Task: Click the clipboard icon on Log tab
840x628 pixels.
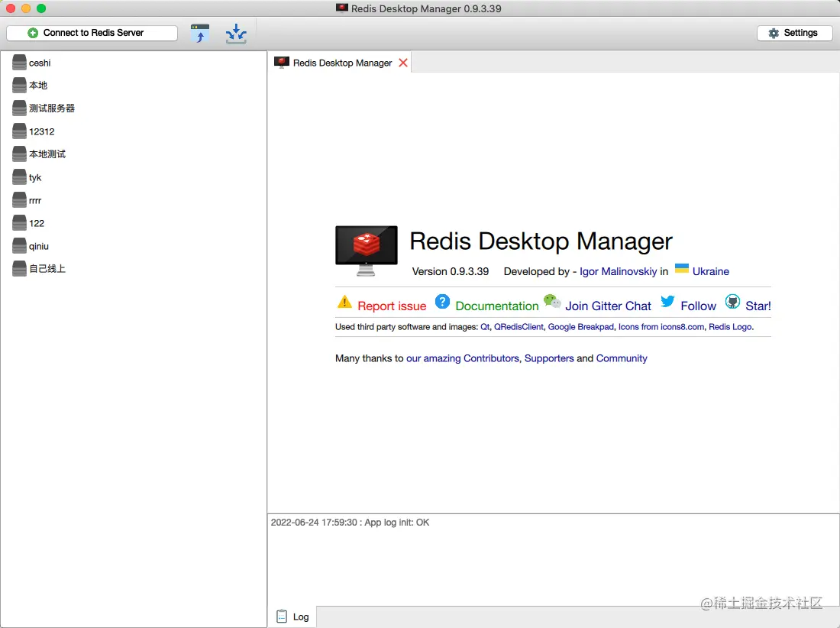Action: tap(282, 617)
